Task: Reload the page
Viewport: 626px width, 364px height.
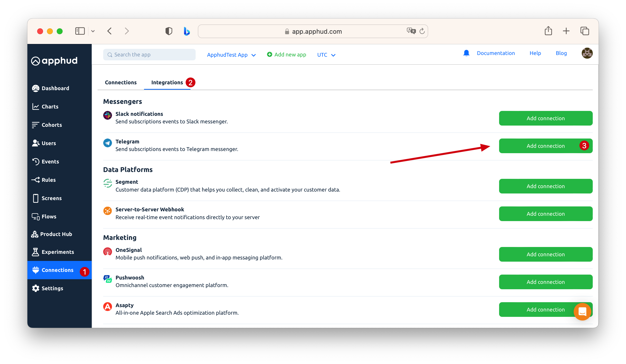Action: click(422, 31)
